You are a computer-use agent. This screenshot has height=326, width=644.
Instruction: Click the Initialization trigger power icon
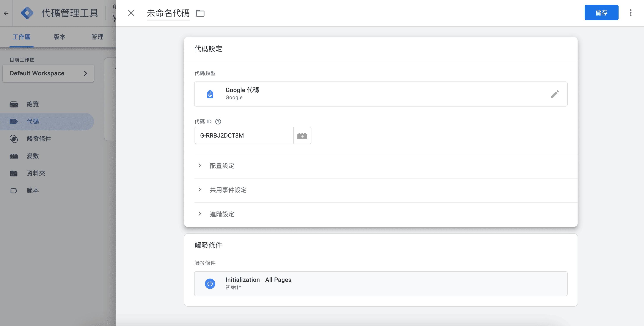coord(210,284)
